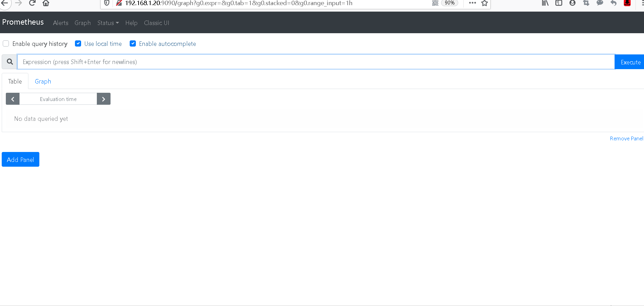Image resolution: width=644 pixels, height=306 pixels.
Task: Enable the query history checkbox
Action: point(6,43)
